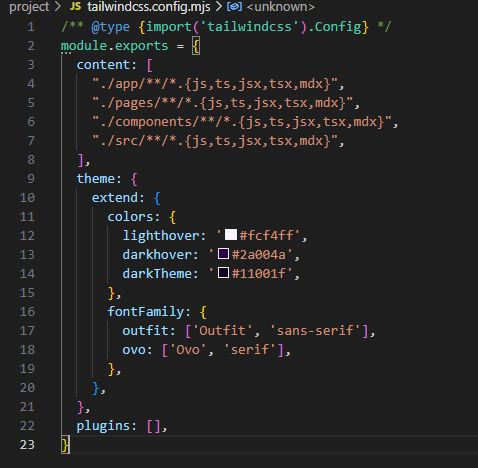Click the #11001f hex text
The image size is (478, 468).
[258, 274]
